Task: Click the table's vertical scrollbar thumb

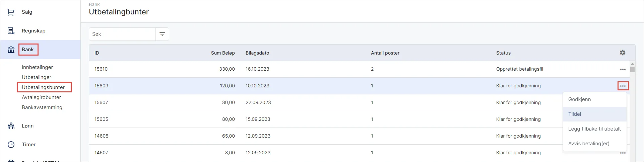Action: pyautogui.click(x=632, y=69)
